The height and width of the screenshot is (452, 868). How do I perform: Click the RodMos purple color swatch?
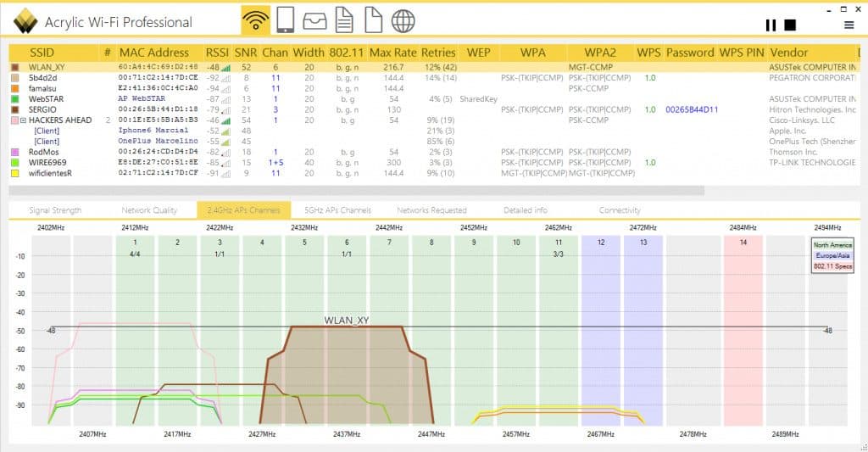[x=15, y=152]
